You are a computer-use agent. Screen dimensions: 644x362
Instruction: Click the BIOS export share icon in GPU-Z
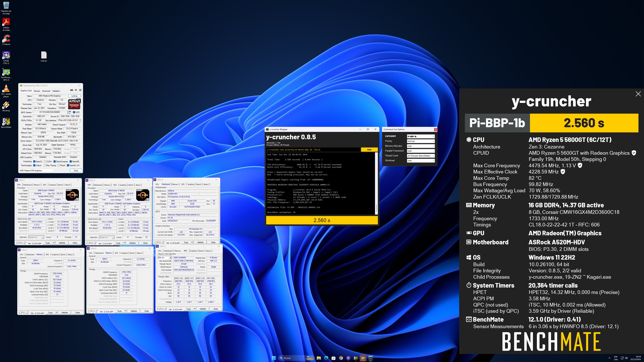pyautogui.click(x=69, y=112)
